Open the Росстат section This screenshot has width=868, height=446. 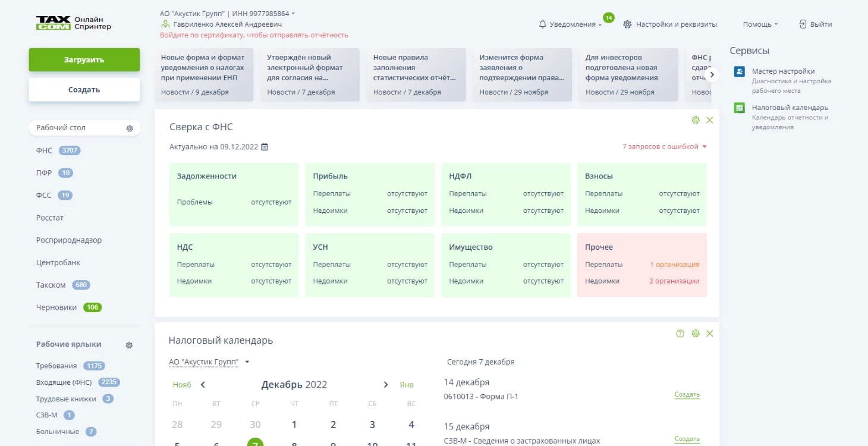[50, 218]
